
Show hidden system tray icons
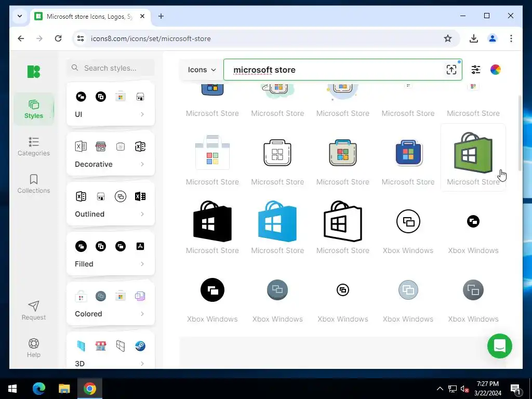(x=440, y=389)
